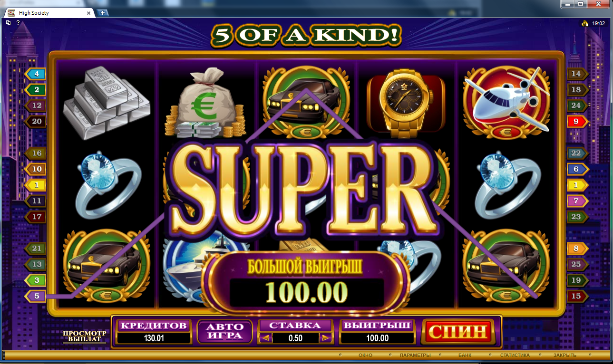Open the Окно menu item
613x364 pixels.
365,355
